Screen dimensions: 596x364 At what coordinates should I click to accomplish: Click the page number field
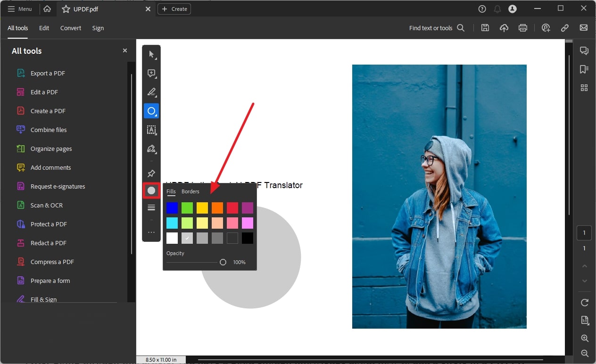584,232
